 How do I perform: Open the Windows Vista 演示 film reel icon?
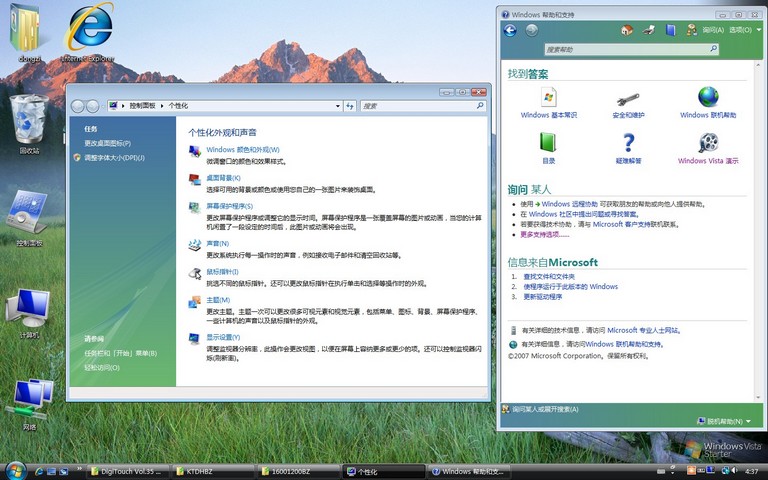pyautogui.click(x=708, y=143)
